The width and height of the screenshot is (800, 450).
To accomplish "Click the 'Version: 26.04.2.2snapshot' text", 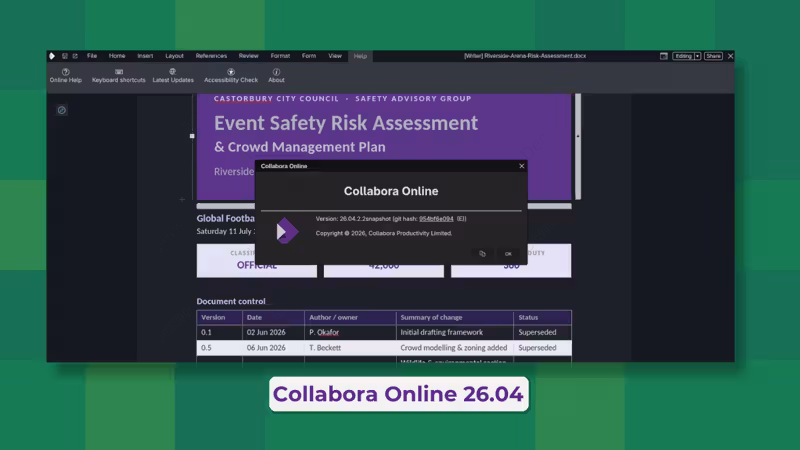I will point(353,219).
